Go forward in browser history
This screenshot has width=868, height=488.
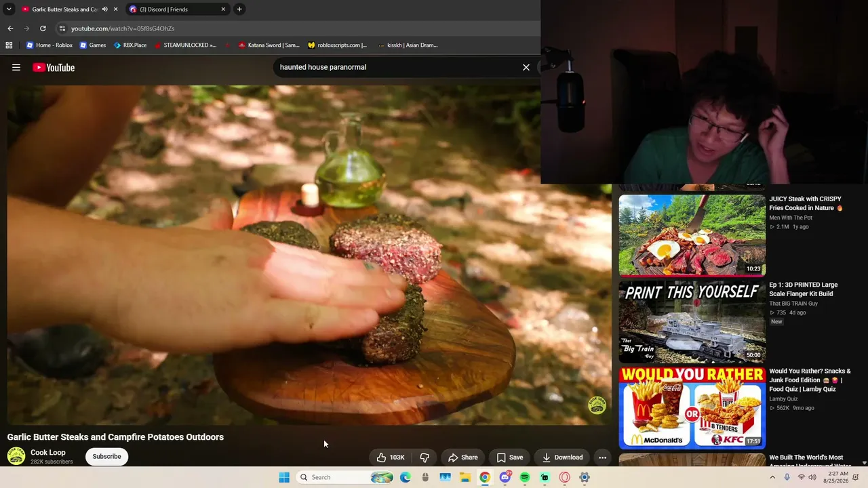[x=26, y=28]
